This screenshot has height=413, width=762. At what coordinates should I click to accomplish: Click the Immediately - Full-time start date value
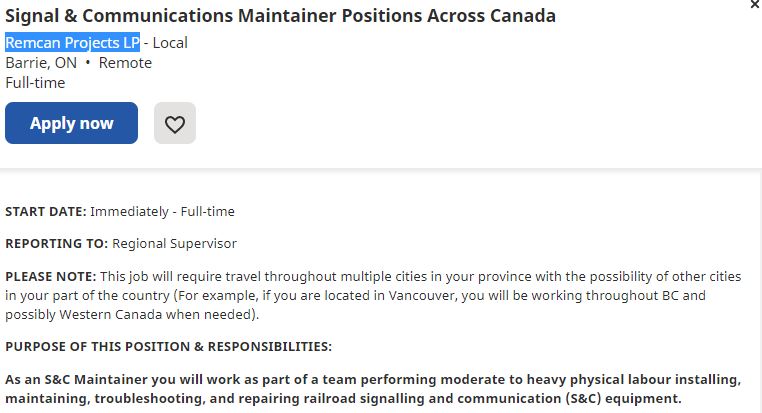click(x=163, y=211)
